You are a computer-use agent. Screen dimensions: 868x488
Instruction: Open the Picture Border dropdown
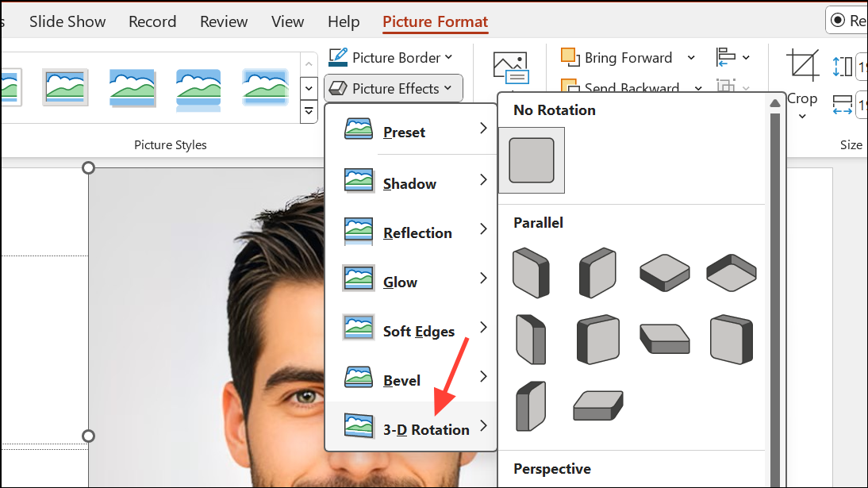tap(391, 57)
